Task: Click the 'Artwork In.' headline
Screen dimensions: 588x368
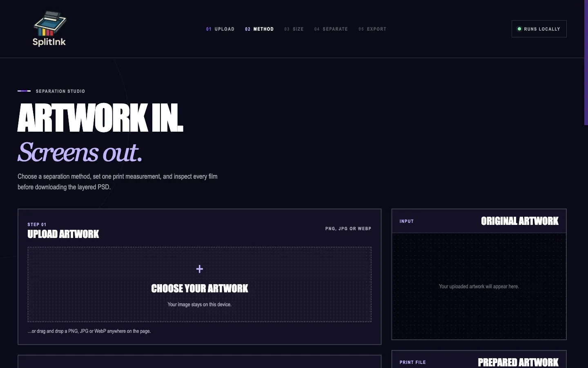Action: tap(100, 118)
